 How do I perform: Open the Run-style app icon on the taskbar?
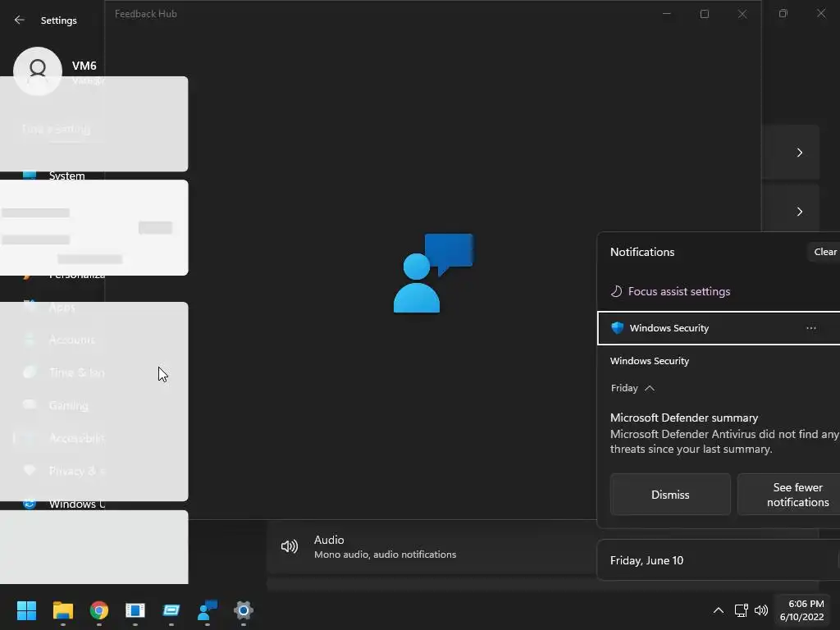tap(171, 610)
